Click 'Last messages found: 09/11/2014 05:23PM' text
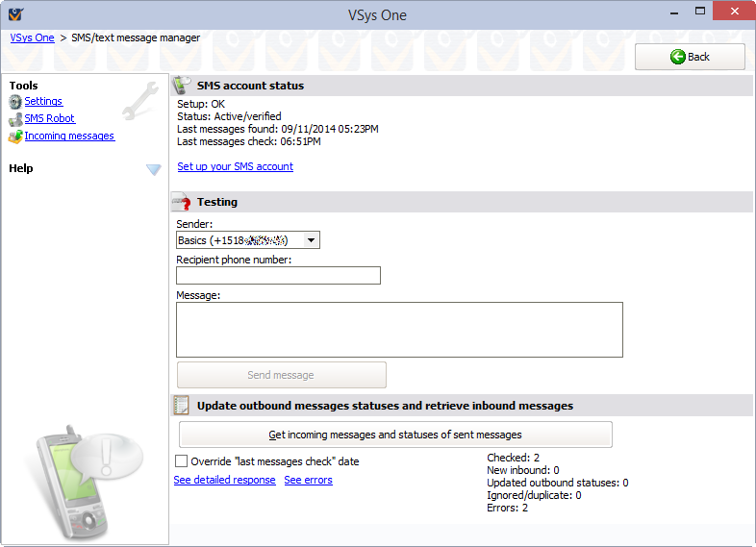Image resolution: width=756 pixels, height=547 pixels. click(x=278, y=129)
